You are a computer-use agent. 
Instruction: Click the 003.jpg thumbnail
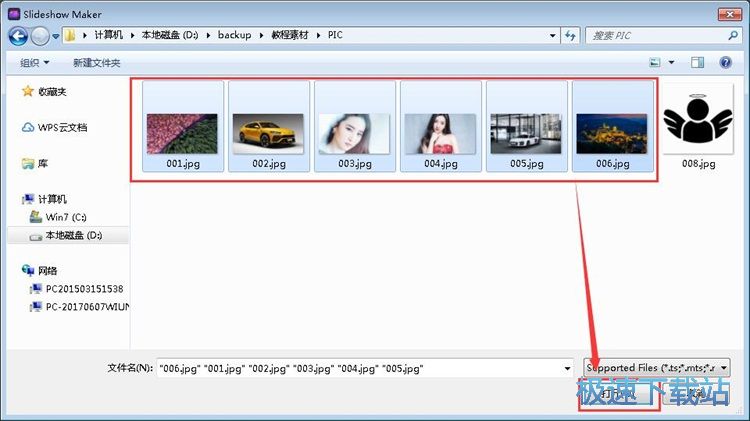(x=354, y=134)
